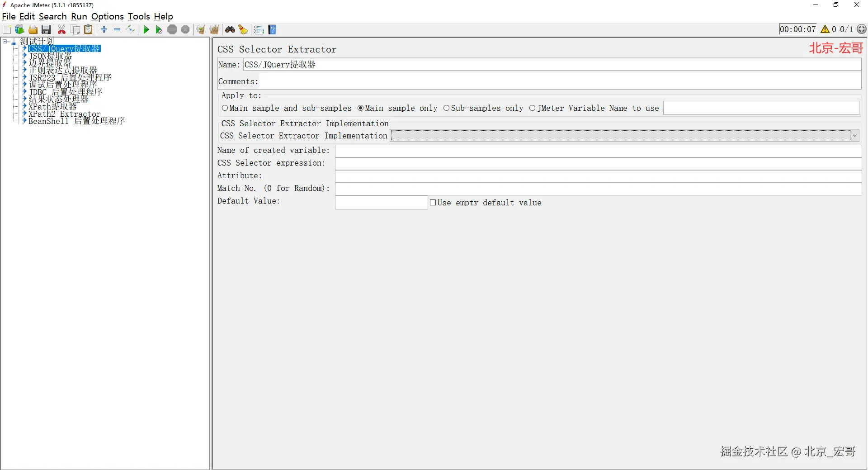Click the Open file folder icon
Screen dimensions: 868x470
tap(33, 29)
